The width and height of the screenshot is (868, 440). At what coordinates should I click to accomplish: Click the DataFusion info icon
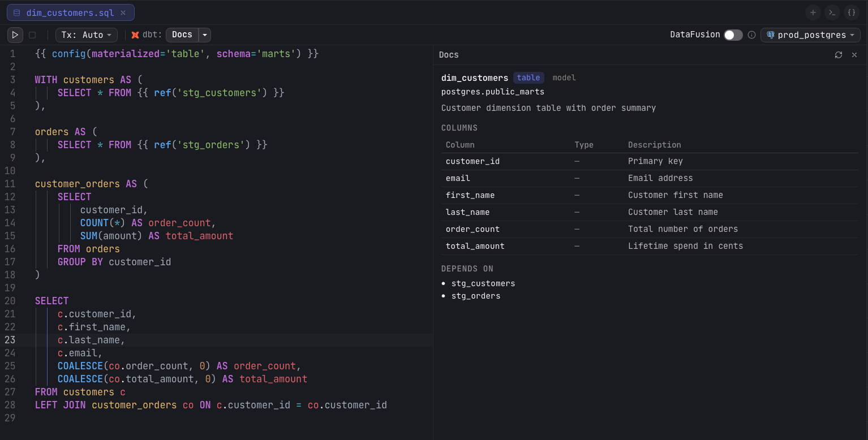coord(751,35)
